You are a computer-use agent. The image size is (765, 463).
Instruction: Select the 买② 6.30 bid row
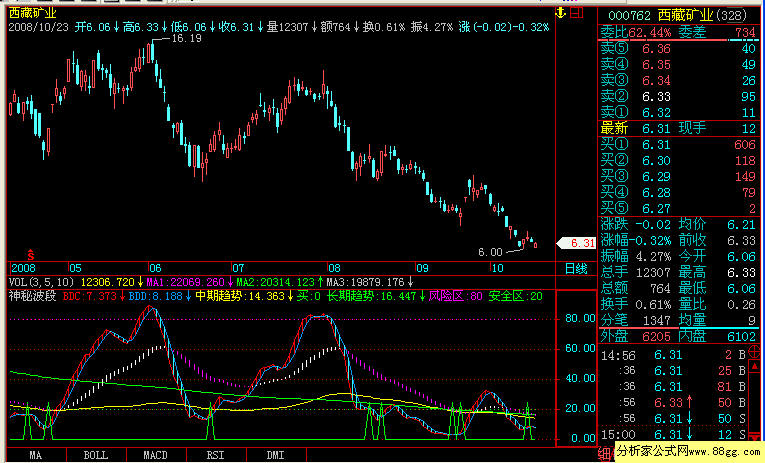[678, 161]
